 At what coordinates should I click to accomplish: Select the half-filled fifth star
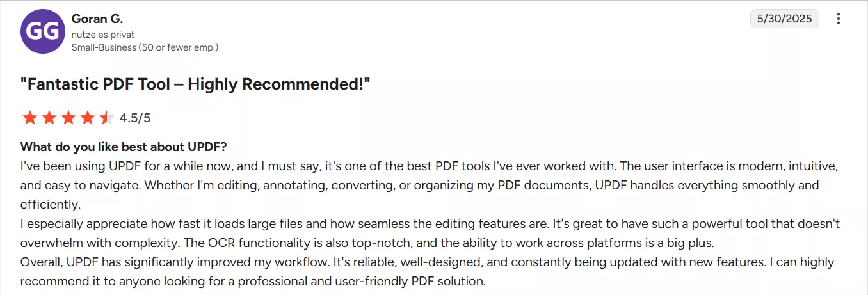(x=106, y=118)
